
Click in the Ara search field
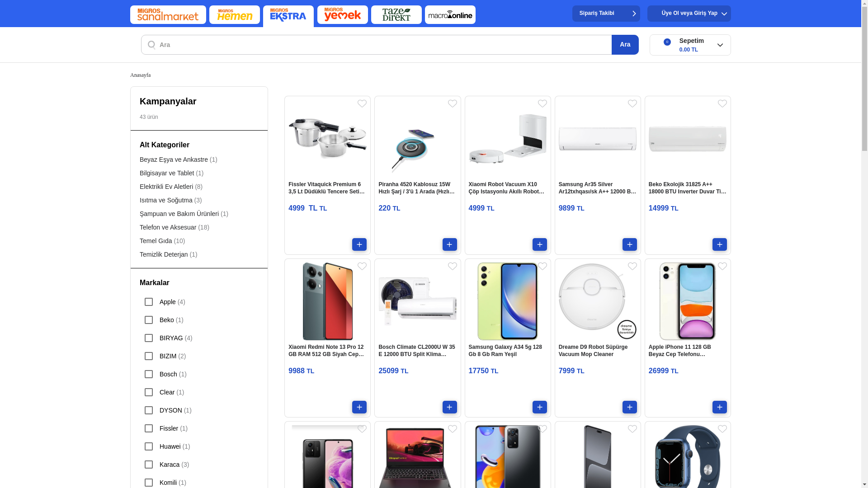(x=377, y=45)
